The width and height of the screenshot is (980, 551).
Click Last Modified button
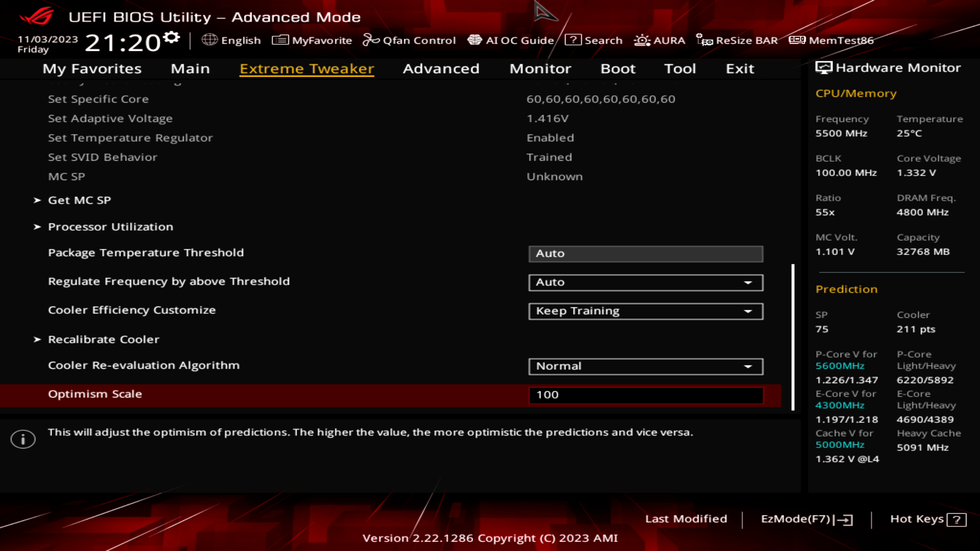pos(686,519)
